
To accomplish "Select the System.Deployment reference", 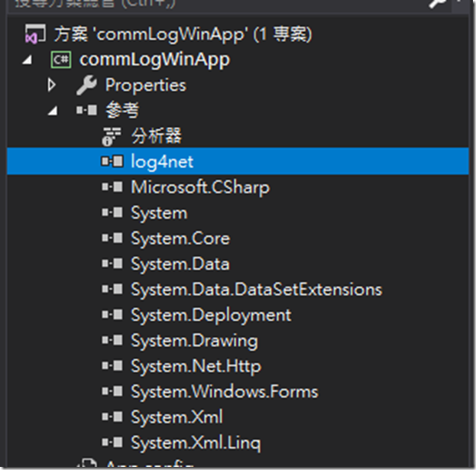I will (211, 316).
